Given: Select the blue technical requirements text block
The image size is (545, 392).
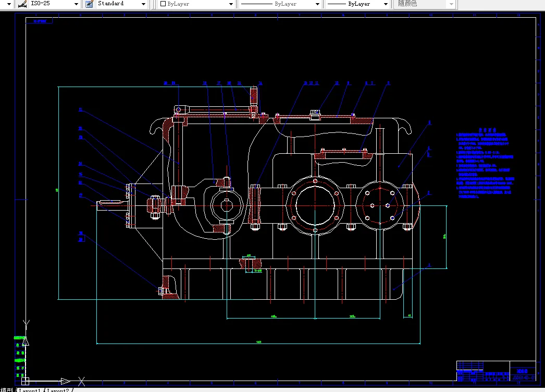Looking at the screenshot, I should click(x=485, y=163).
